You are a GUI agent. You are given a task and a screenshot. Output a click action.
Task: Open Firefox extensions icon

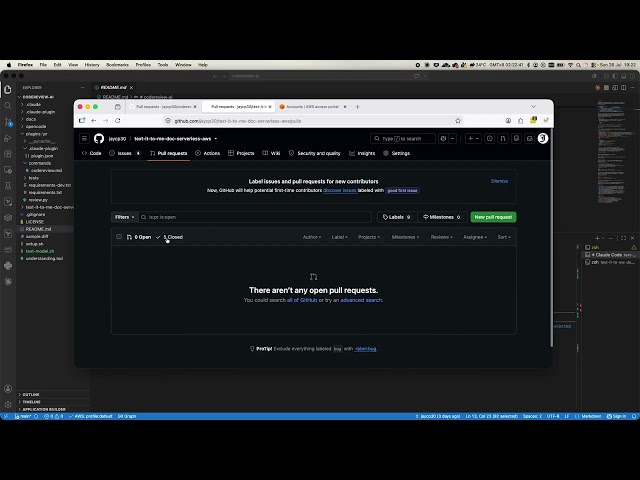[520, 121]
